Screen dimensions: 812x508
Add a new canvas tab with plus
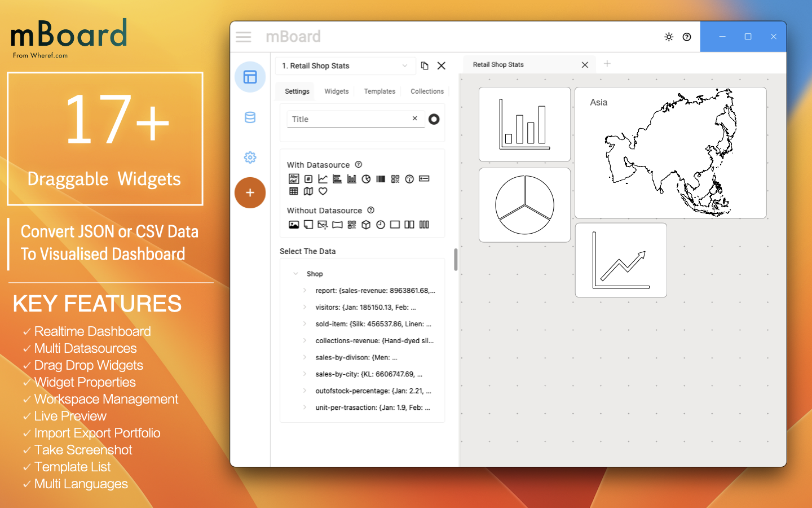coord(607,64)
